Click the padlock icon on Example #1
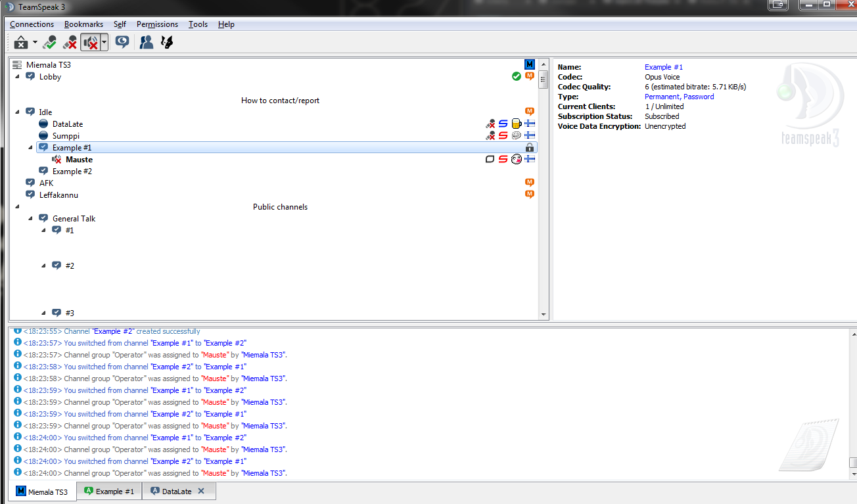 pos(530,148)
